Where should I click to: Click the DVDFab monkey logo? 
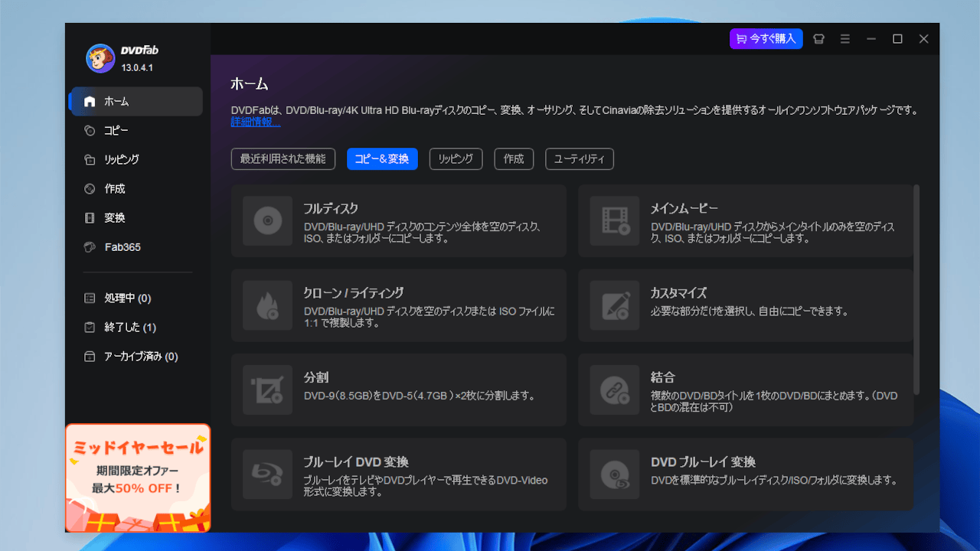click(100, 58)
